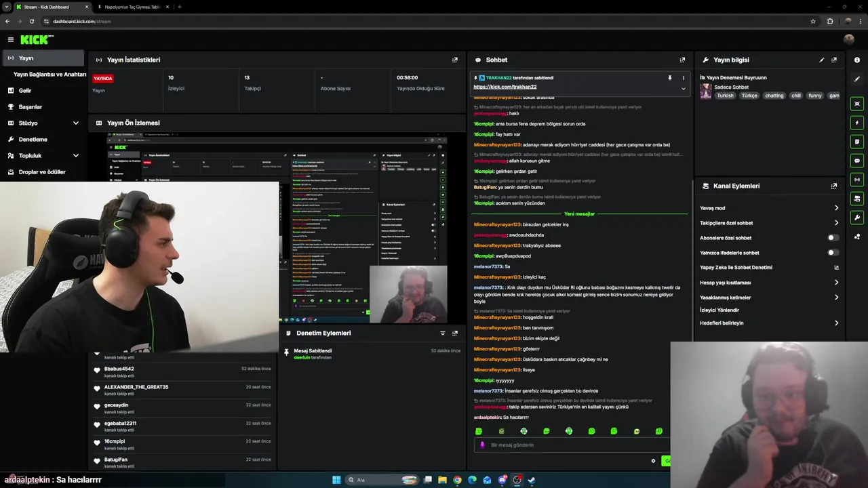Pop out the Yayın bilgisi panel

click(x=834, y=60)
